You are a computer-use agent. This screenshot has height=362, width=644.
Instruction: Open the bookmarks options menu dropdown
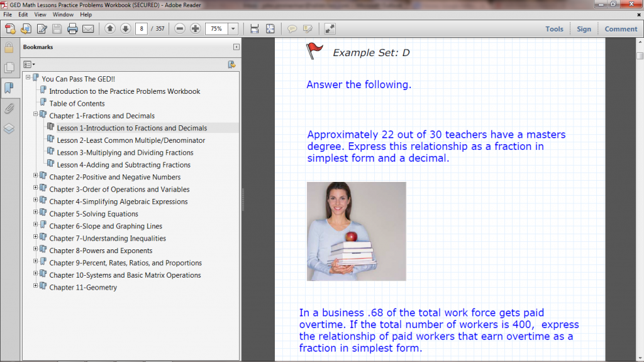tap(29, 65)
